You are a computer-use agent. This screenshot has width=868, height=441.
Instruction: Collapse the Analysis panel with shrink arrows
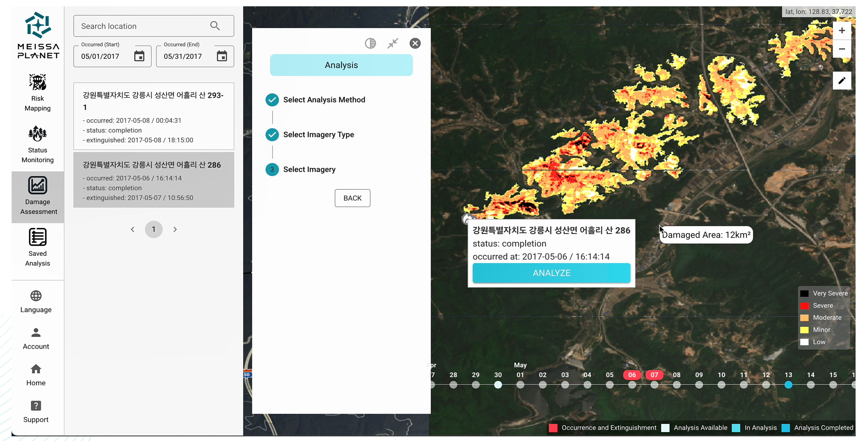(x=393, y=43)
